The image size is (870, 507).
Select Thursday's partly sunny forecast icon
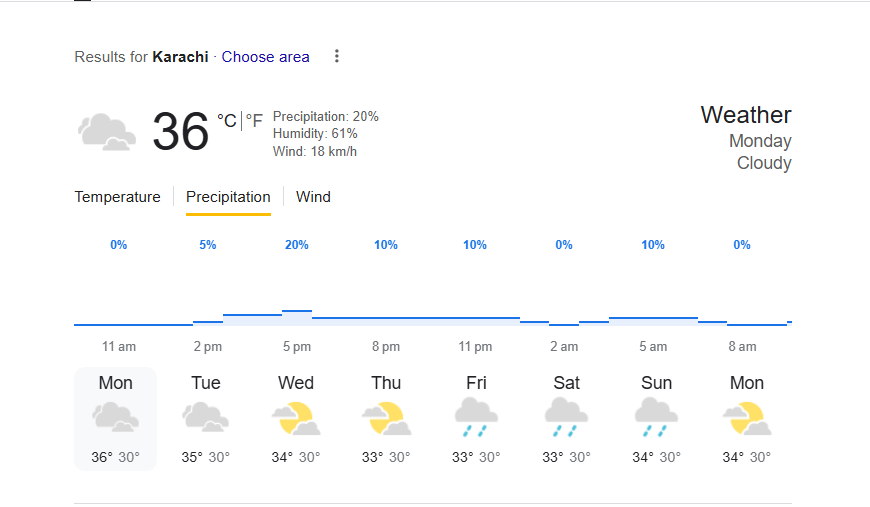386,419
